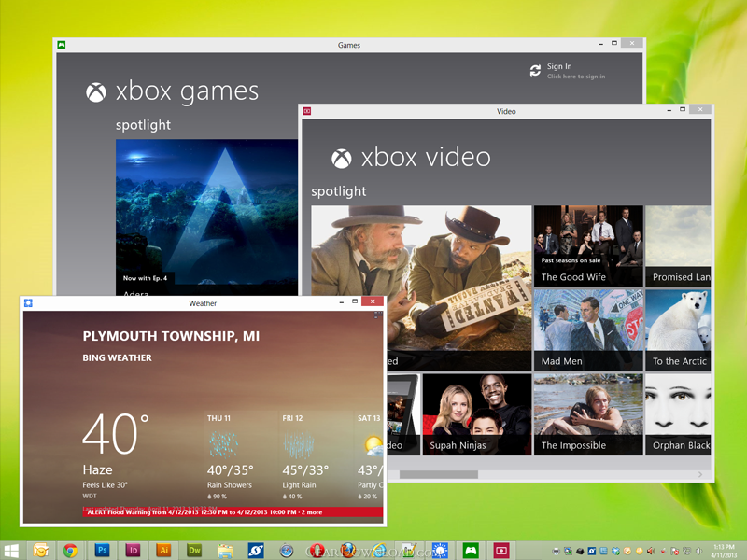The image size is (747, 560).
Task: Switch to the Games app taskbar icon
Action: tap(471, 551)
